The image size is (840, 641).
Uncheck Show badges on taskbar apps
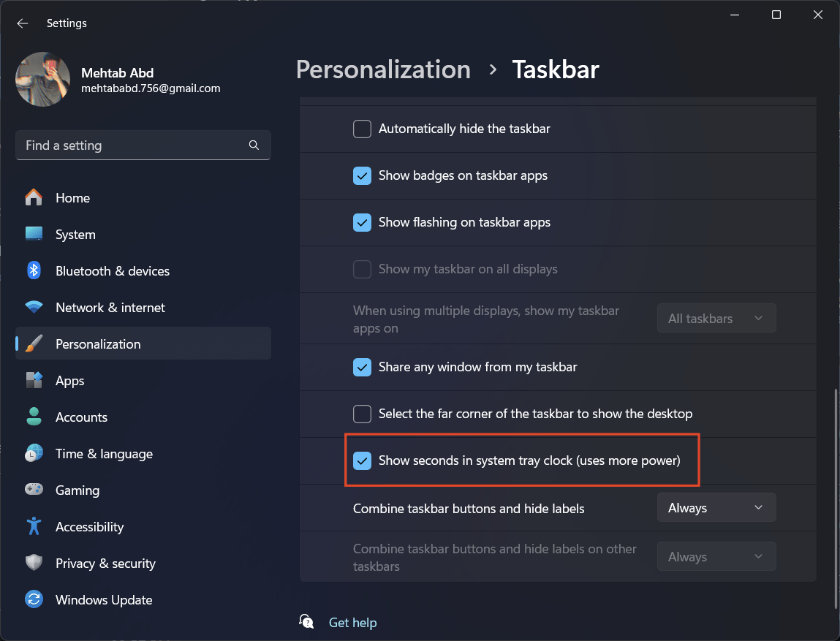click(362, 176)
